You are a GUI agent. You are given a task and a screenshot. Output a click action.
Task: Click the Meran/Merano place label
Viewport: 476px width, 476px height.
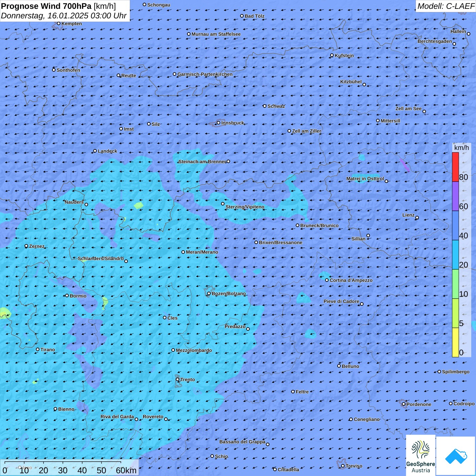202,252
